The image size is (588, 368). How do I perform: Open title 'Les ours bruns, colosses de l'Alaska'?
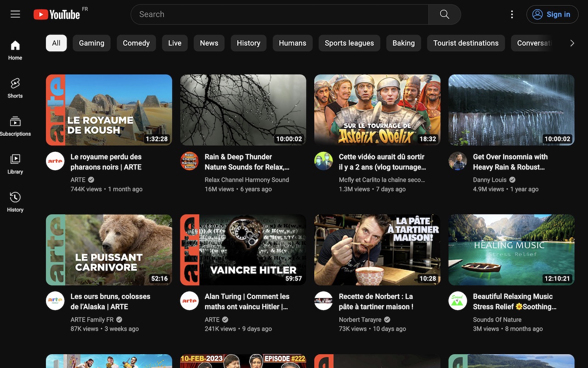tap(110, 302)
